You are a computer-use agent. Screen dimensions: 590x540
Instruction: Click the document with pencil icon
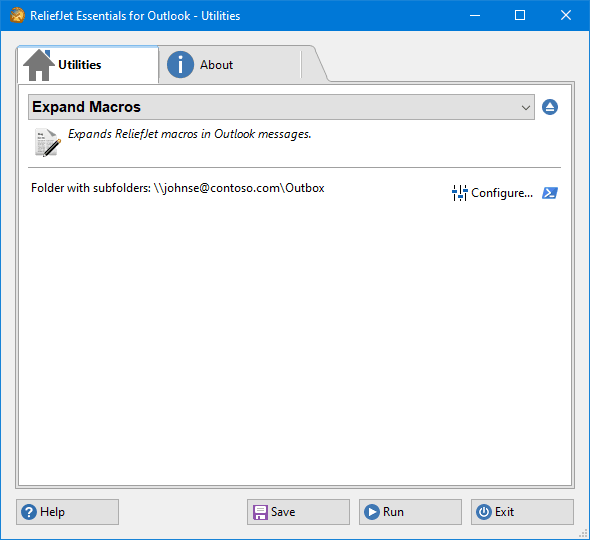pyautogui.click(x=47, y=142)
